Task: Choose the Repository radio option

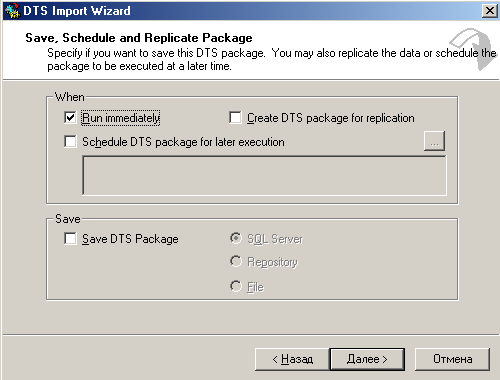Action: click(x=236, y=261)
